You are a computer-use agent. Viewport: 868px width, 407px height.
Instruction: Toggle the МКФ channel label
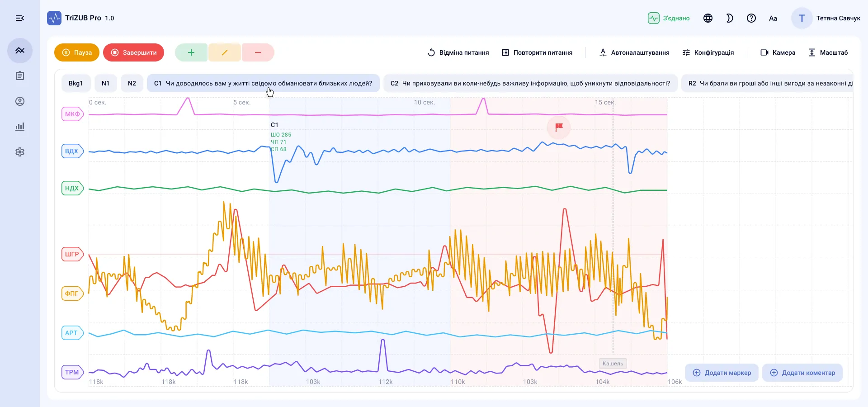72,114
